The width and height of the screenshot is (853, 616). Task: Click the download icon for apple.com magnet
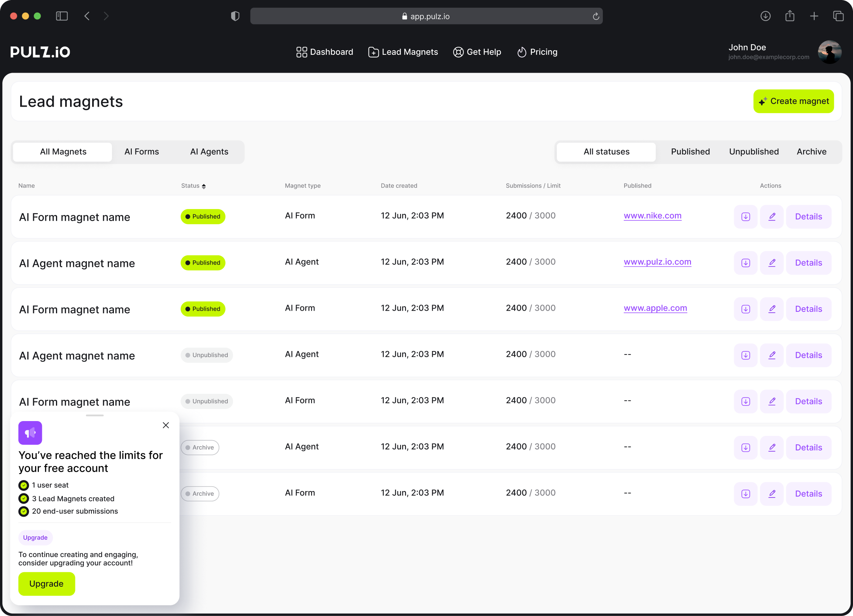pyautogui.click(x=746, y=308)
